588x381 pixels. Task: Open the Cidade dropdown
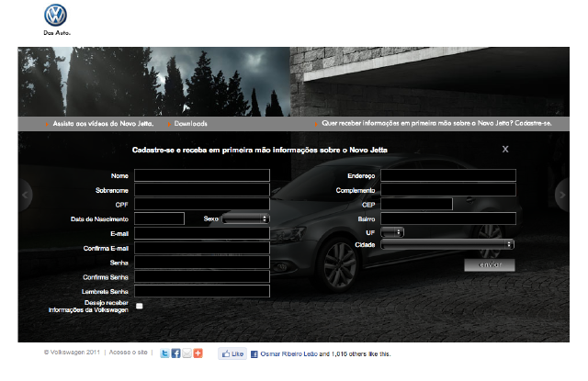(447, 244)
